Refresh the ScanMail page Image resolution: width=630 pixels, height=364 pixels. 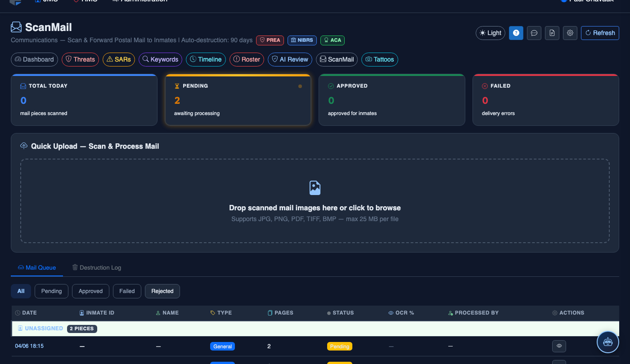coord(600,33)
